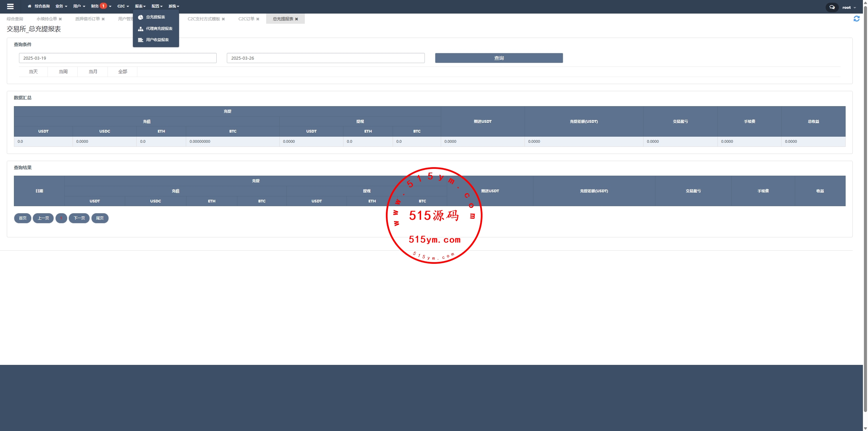Screen dimensions: 868x431
Task: Close the 永续持仓单 tab with its X
Action: [x=60, y=19]
